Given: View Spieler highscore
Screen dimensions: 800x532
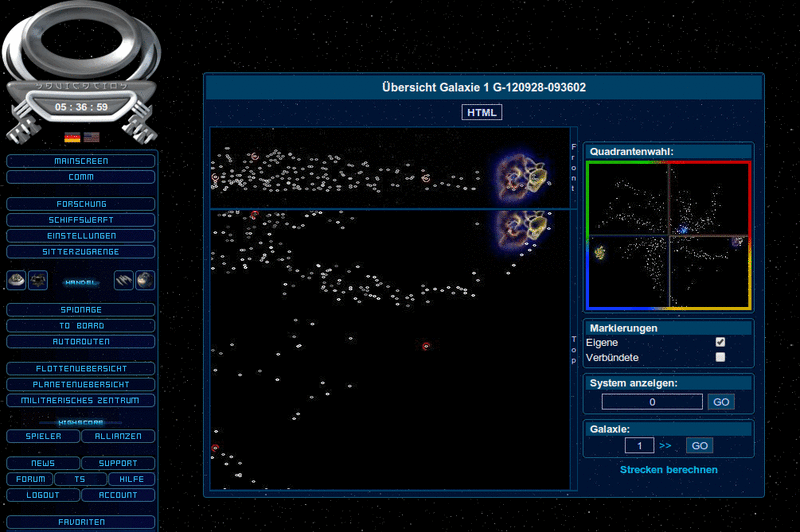Looking at the screenshot, I should pyautogui.click(x=43, y=436).
